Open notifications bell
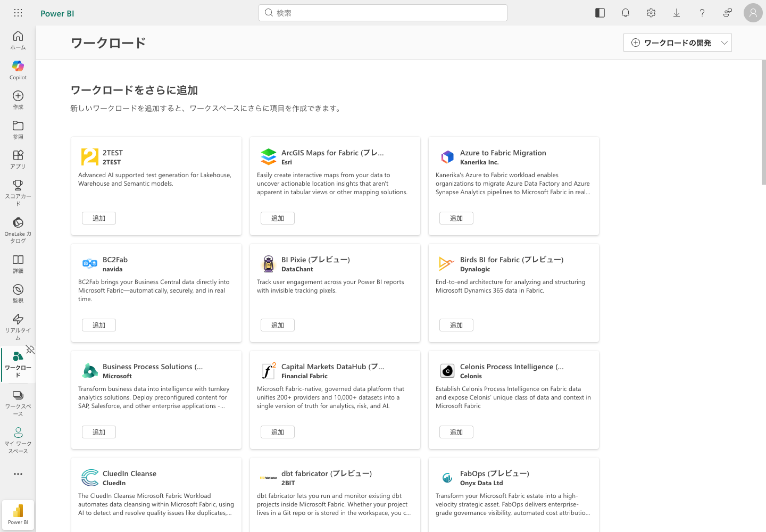The image size is (766, 532). [x=626, y=13]
